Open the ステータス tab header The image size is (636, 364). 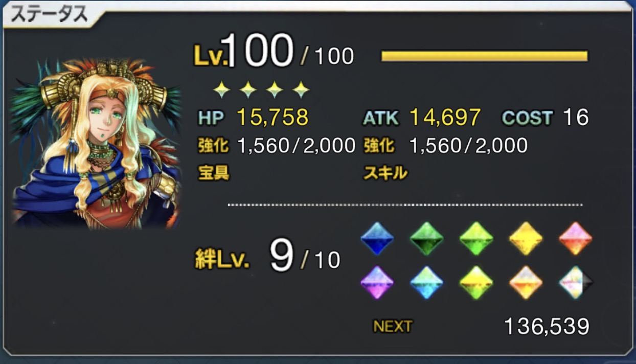[50, 15]
